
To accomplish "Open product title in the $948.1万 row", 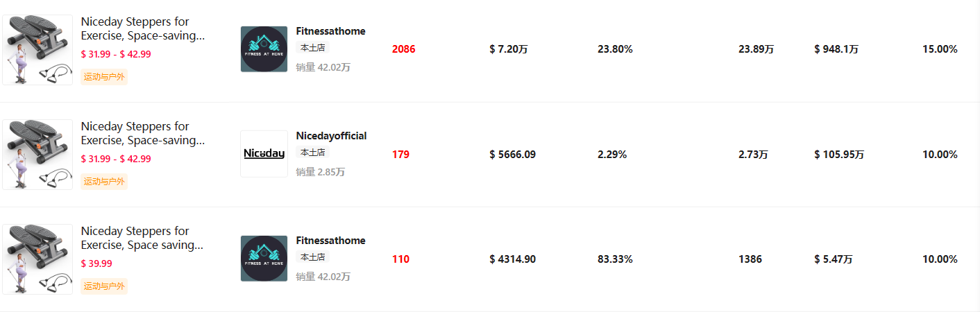I will coord(142,28).
